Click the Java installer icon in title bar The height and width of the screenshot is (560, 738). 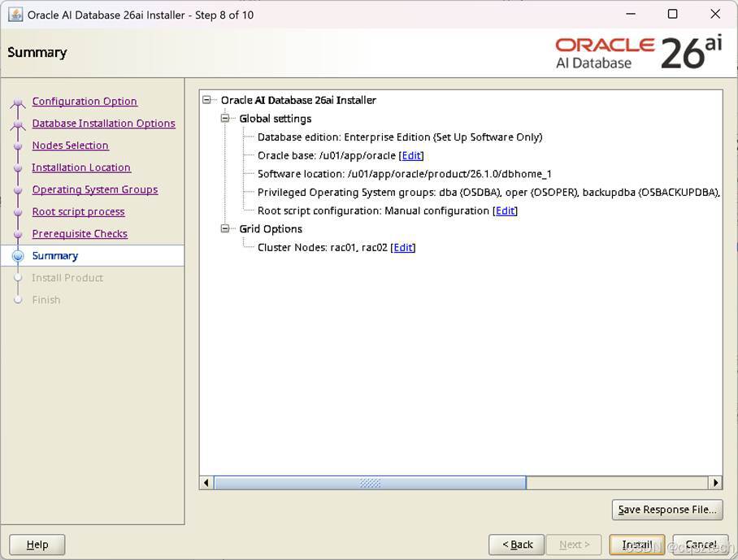point(15,15)
